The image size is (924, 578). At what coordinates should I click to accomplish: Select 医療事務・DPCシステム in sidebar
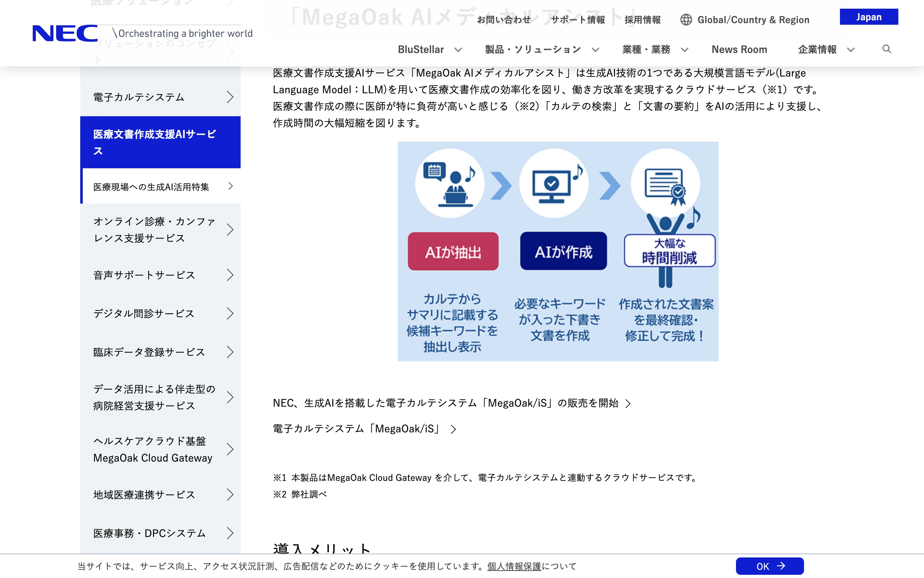coord(160,533)
